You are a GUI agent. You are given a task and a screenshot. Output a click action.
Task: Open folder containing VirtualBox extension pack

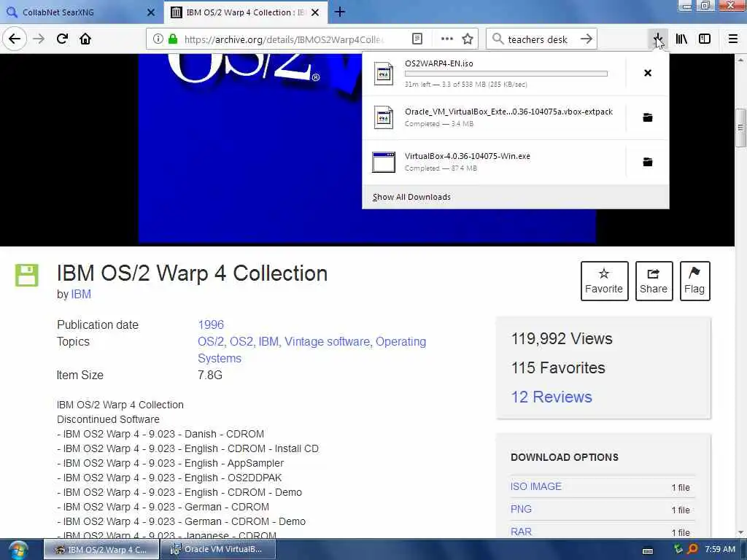(x=648, y=117)
